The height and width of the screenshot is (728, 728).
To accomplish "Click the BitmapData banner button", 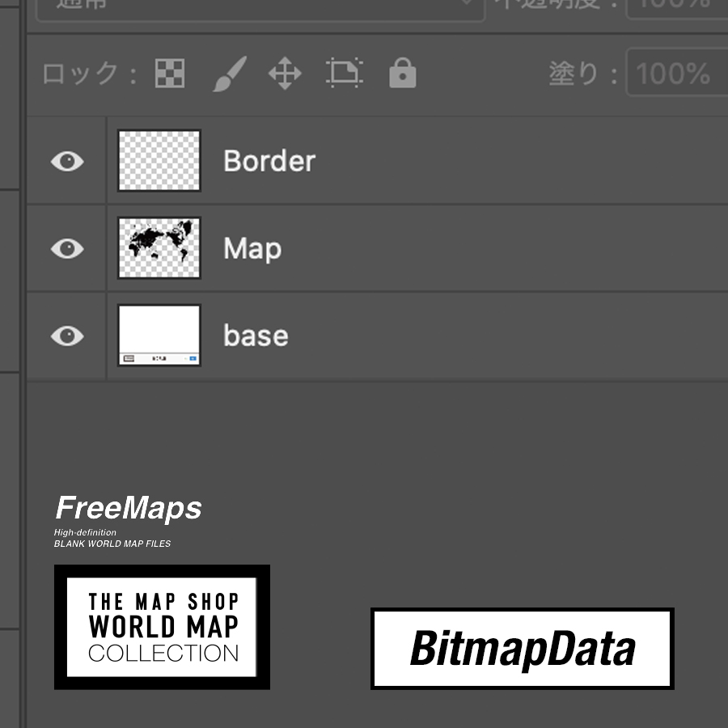I will tap(523, 649).
